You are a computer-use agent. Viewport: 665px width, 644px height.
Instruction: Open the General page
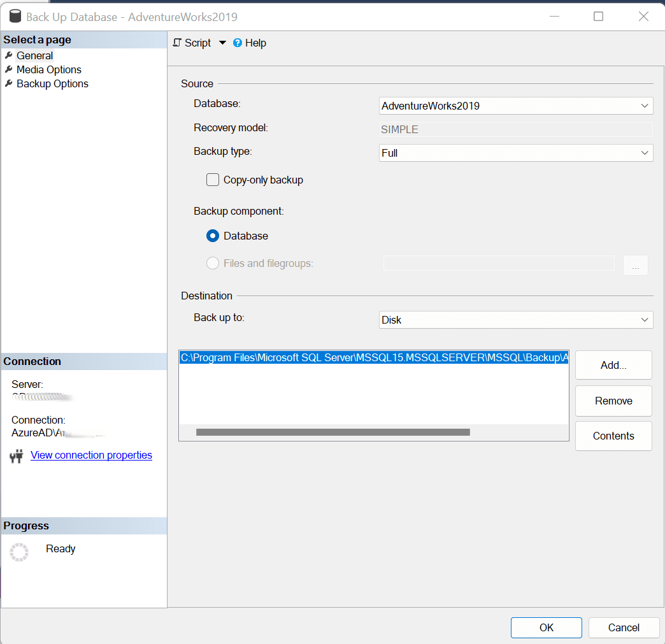(34, 55)
